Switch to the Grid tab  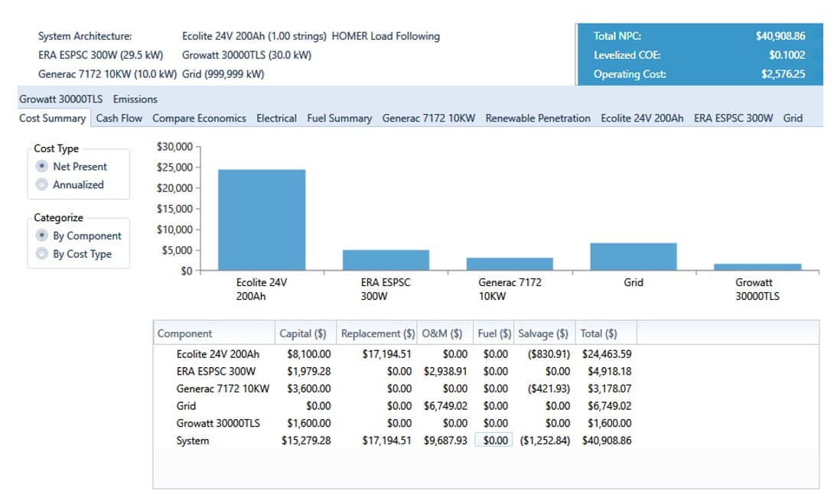click(x=793, y=118)
